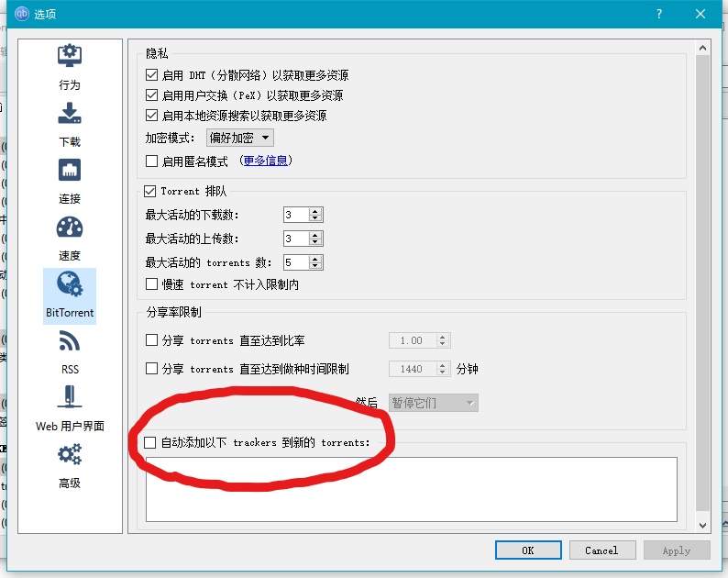Screen dimensions: 728x578
Task: Check 自动添加以下 trackers 到新的 torrents
Action: tap(151, 442)
